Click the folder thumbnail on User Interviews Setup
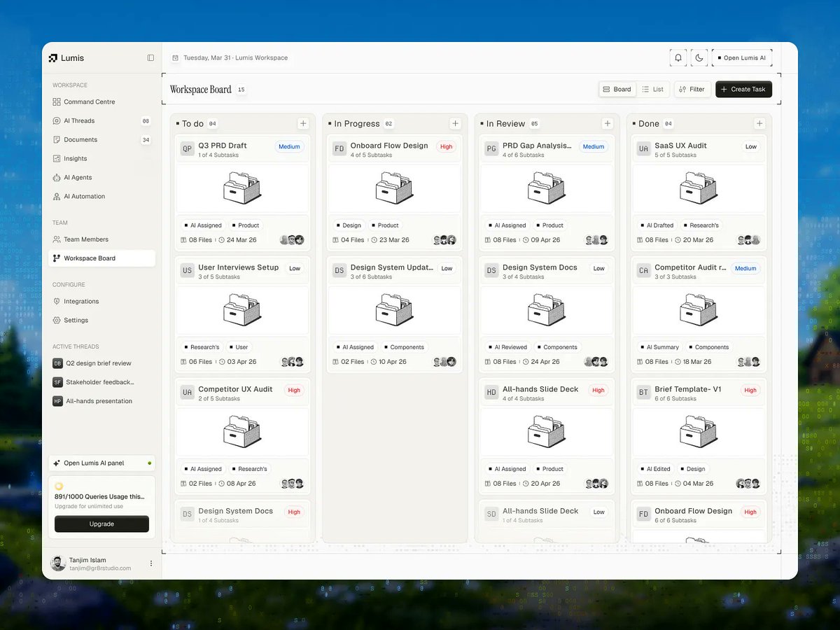 coord(241,311)
